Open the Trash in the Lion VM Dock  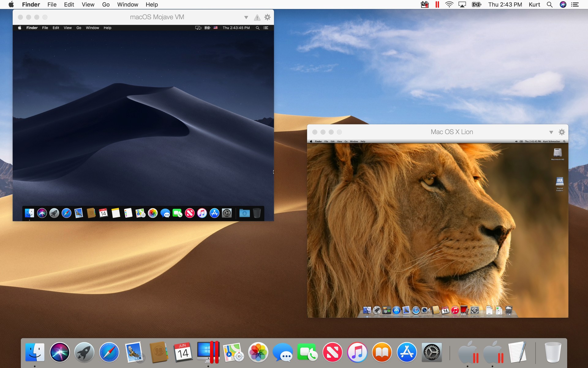(509, 310)
